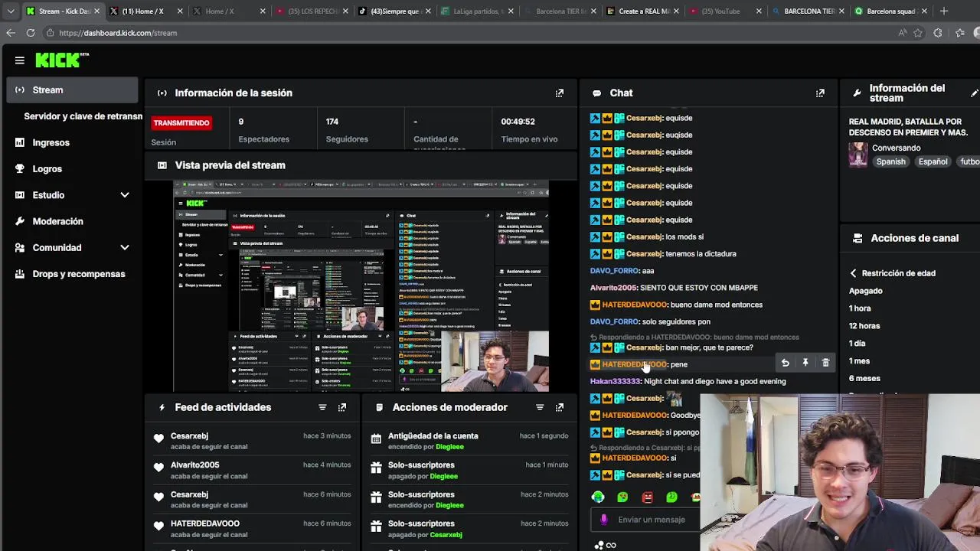The image size is (980, 551).
Task: Pop out the Información de la sesión panel
Action: coord(560,93)
